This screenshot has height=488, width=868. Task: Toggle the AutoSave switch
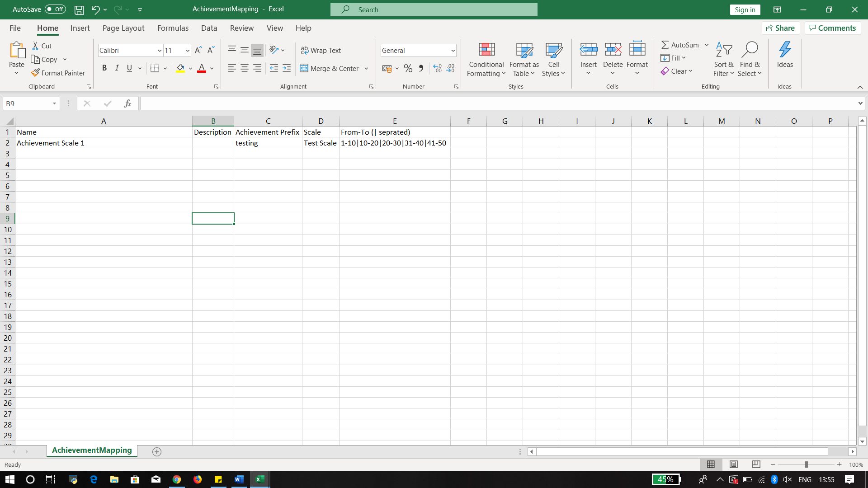[x=55, y=9]
